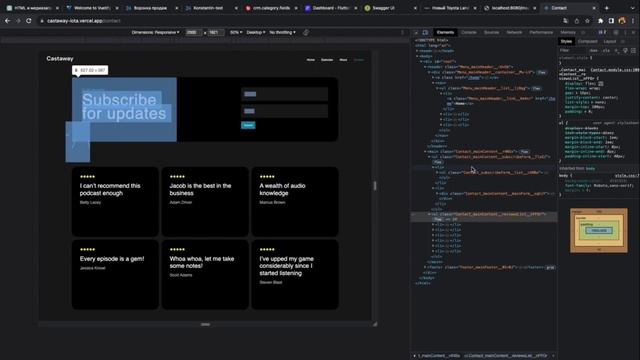Open the Contact.module.css source link in Styles
Image resolution: width=640 pixels, height=360 pixels.
pyautogui.click(x=615, y=70)
